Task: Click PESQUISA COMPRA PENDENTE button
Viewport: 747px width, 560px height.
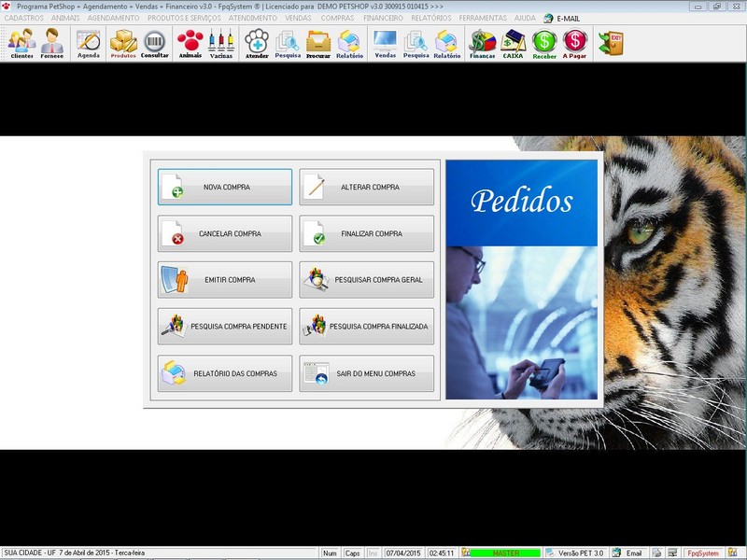Action: (225, 326)
